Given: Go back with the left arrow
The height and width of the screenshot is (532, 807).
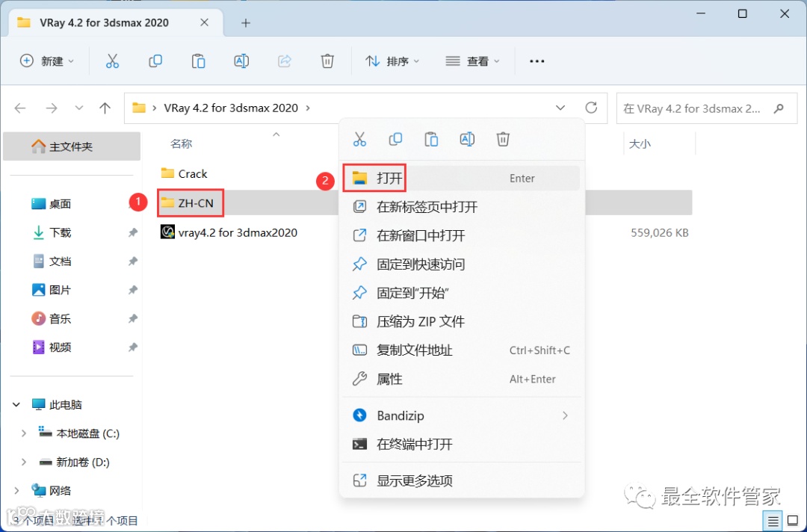Looking at the screenshot, I should tap(20, 108).
